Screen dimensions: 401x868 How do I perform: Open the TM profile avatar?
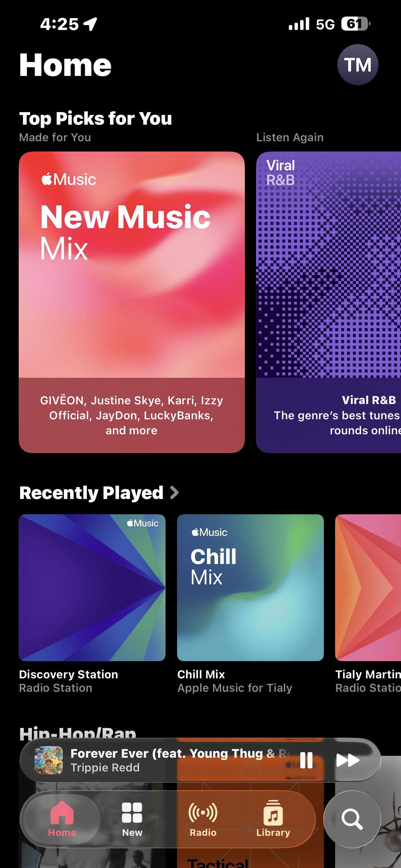pos(358,65)
